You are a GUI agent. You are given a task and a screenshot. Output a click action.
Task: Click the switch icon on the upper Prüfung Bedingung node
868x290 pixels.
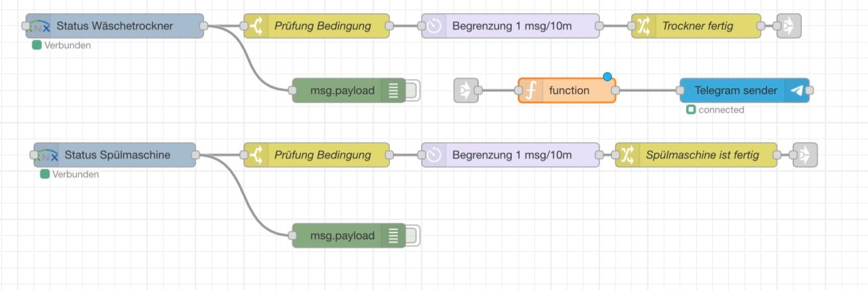tap(257, 26)
